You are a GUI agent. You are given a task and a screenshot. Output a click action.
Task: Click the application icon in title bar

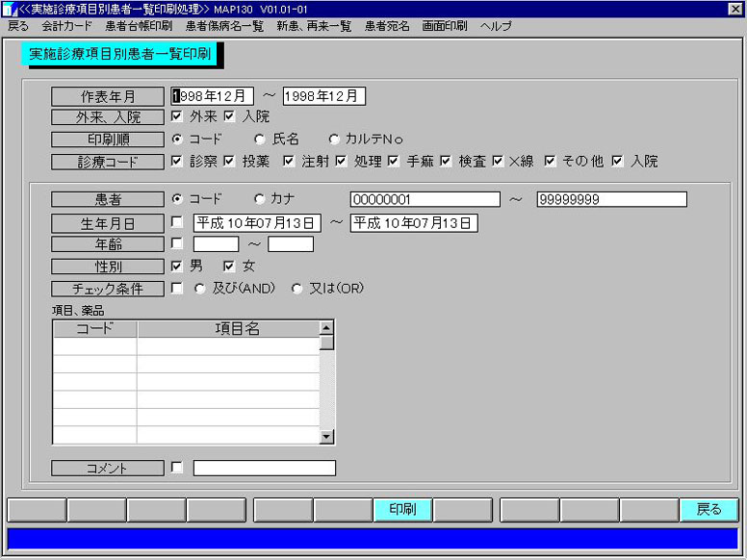9,9
